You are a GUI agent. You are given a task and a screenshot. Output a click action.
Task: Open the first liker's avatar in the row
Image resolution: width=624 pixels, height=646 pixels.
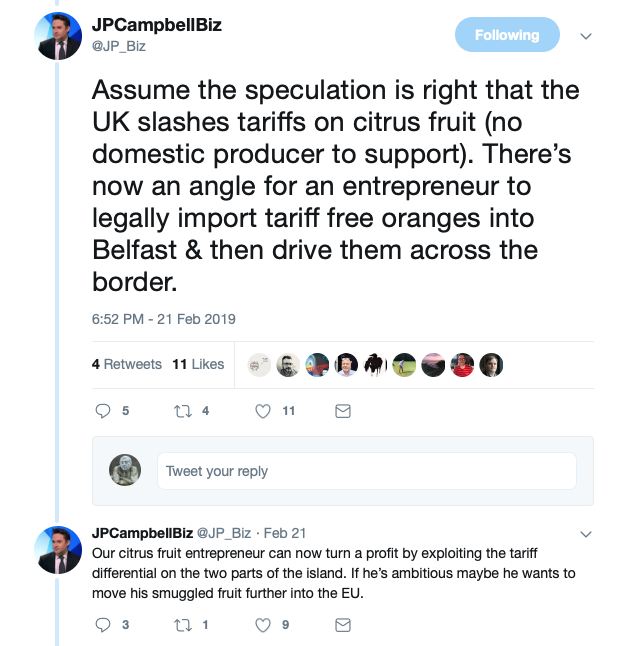259,365
